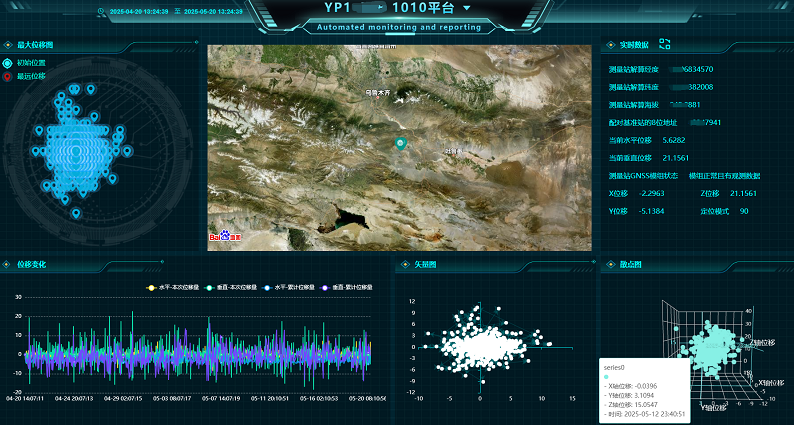Click the Baidu logo on the map

point(225,236)
